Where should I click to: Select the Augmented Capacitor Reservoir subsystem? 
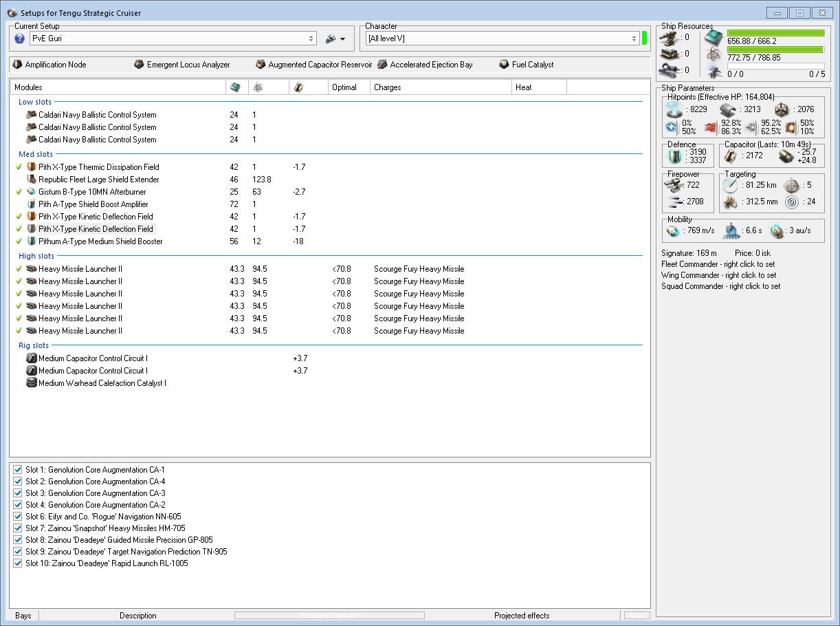click(x=313, y=65)
